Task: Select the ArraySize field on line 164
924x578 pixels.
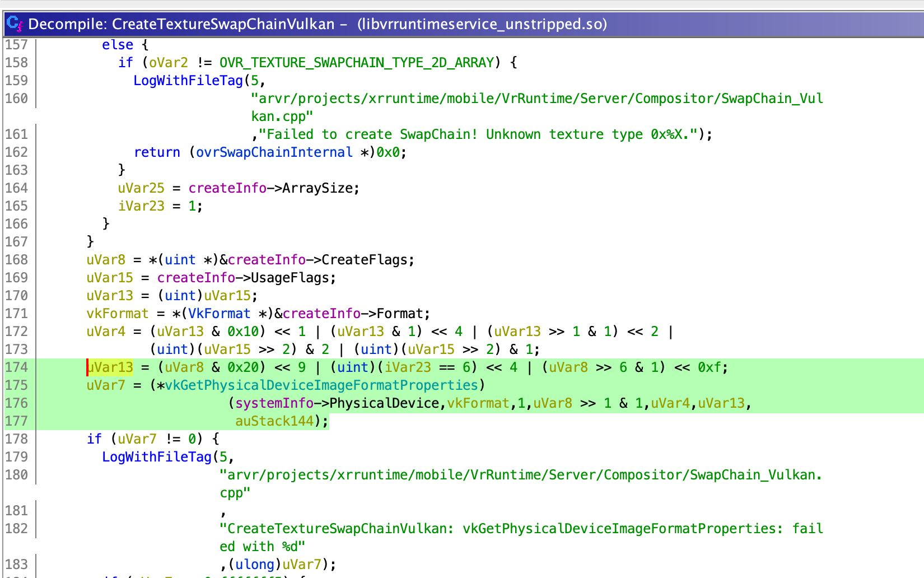Action: click(x=317, y=188)
